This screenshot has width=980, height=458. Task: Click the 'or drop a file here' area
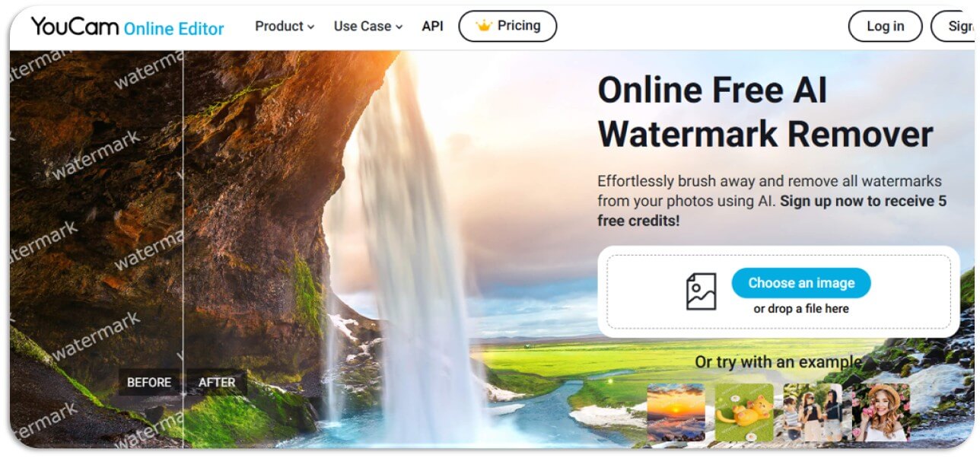click(801, 309)
